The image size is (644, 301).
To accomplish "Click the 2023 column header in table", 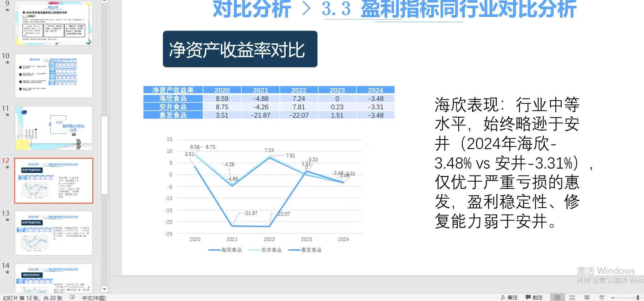I will pyautogui.click(x=337, y=90).
